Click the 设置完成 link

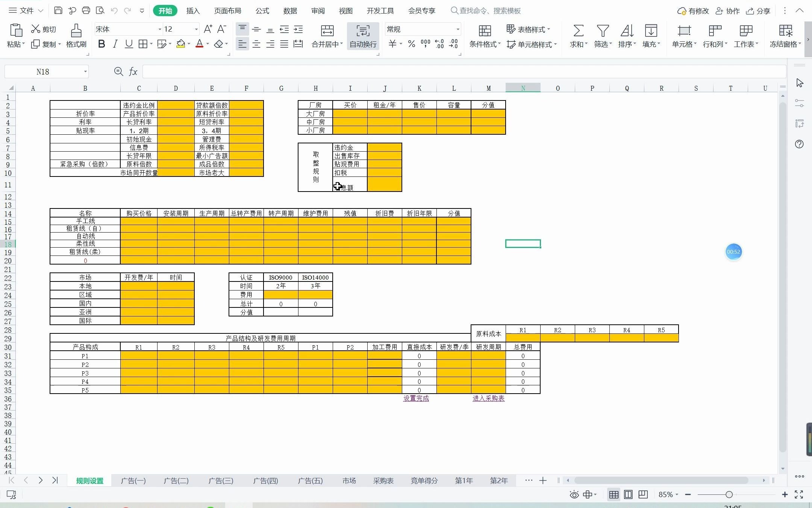click(416, 398)
